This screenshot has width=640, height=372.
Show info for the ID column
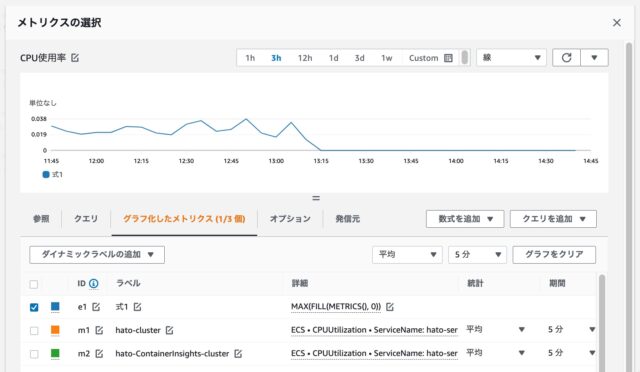93,283
